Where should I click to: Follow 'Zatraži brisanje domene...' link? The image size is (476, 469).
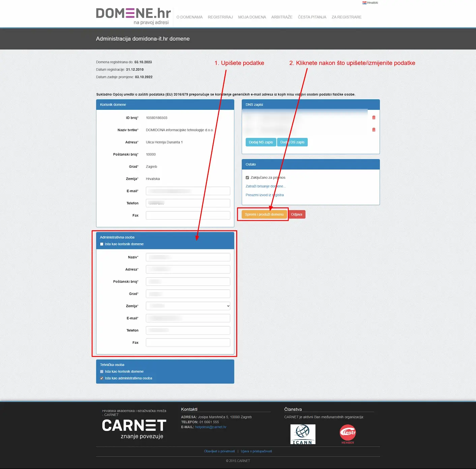point(266,186)
